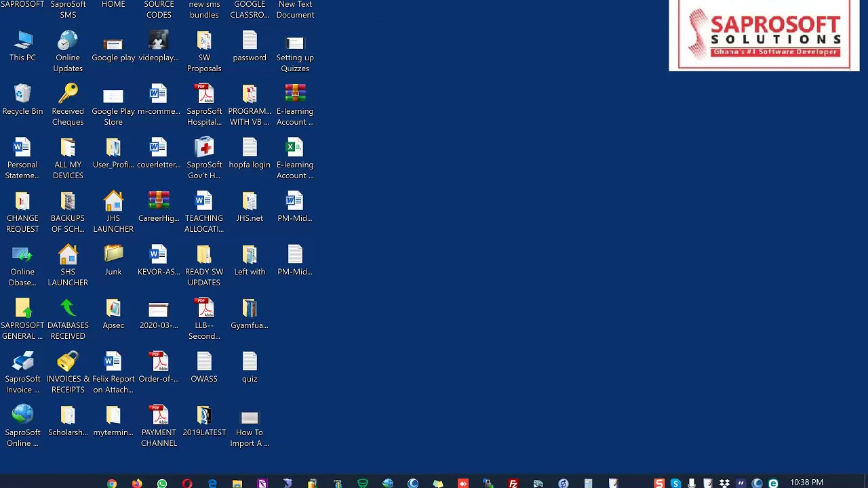Open the hopfa login text file

pos(250,154)
